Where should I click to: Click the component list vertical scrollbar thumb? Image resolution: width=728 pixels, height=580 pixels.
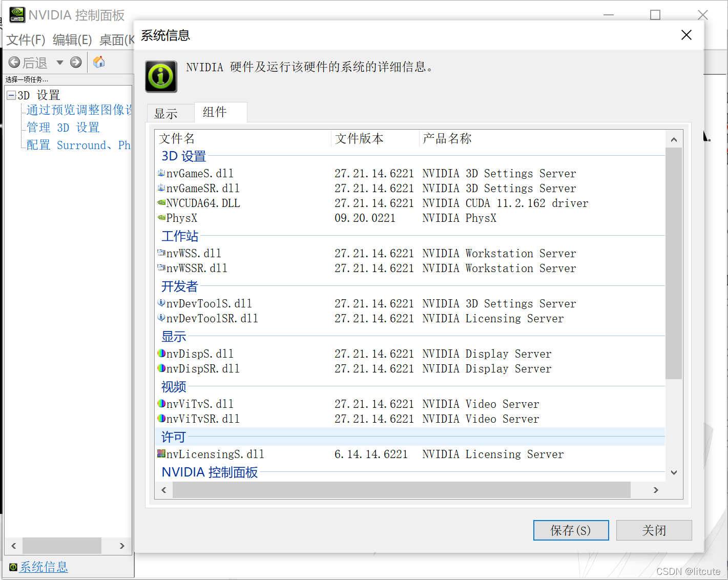(x=674, y=263)
